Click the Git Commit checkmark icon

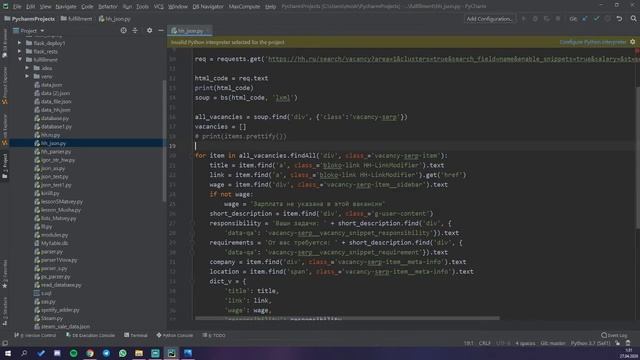(596, 19)
